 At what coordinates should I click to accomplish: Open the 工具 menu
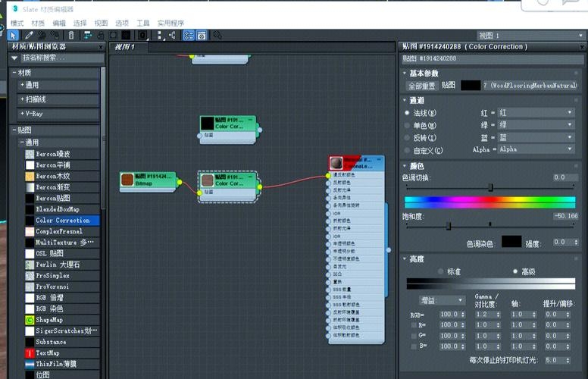[143, 23]
